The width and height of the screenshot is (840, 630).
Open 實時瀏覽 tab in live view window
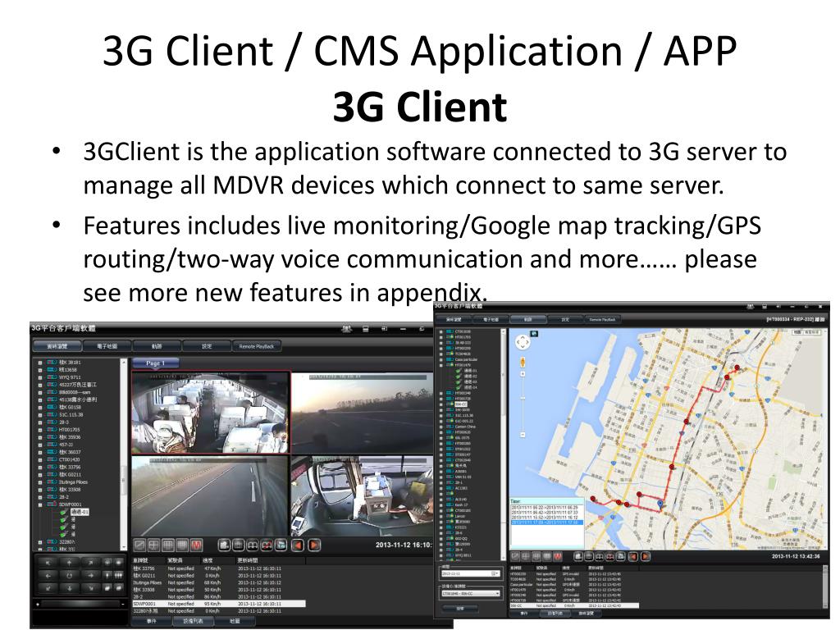57,347
